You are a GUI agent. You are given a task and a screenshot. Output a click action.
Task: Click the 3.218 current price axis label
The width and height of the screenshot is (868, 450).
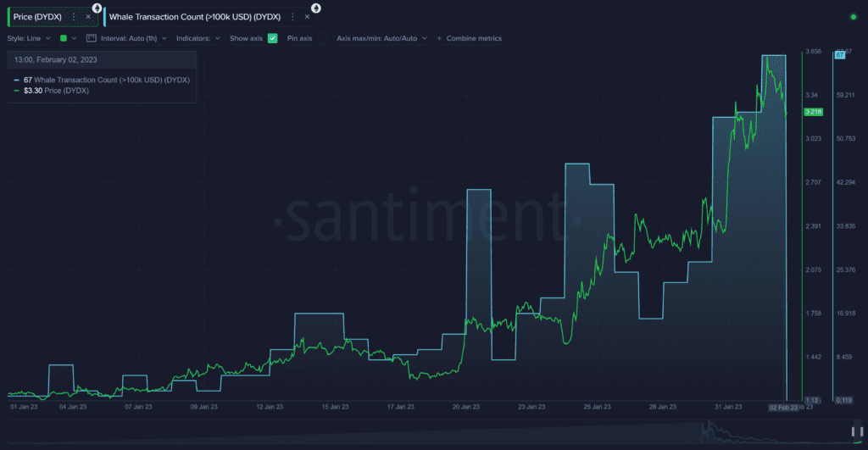(813, 112)
